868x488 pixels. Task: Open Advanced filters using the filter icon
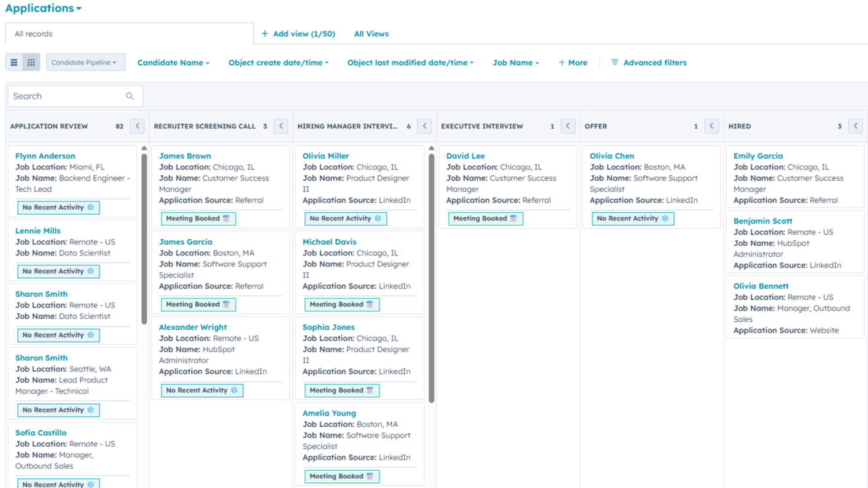[x=614, y=62]
